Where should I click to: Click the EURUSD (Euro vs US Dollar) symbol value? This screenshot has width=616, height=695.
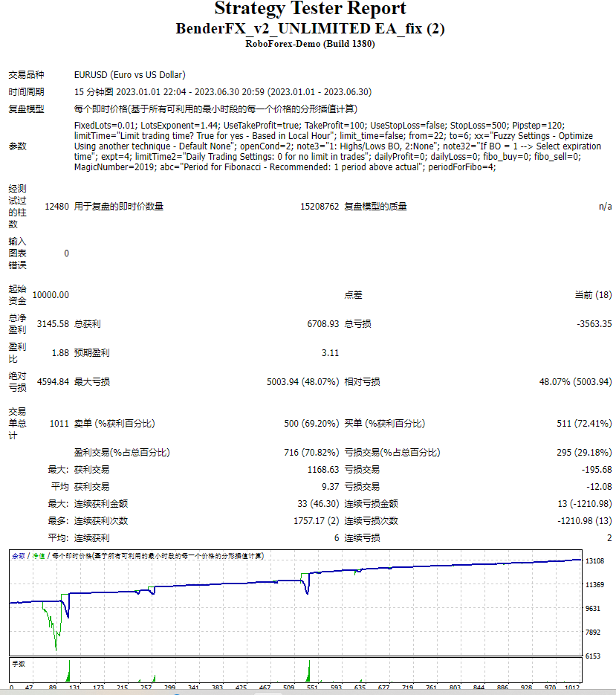coord(130,74)
